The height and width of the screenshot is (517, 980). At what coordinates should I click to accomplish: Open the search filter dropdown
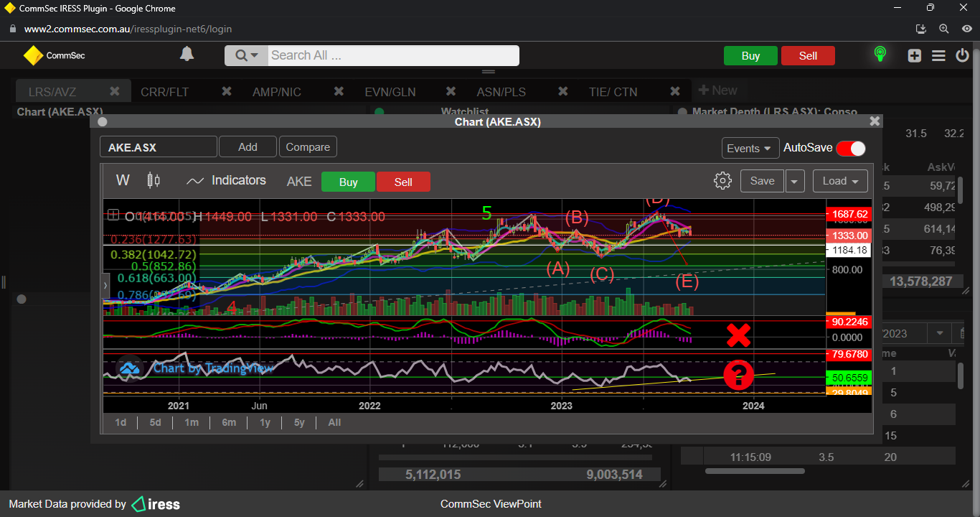pos(246,56)
